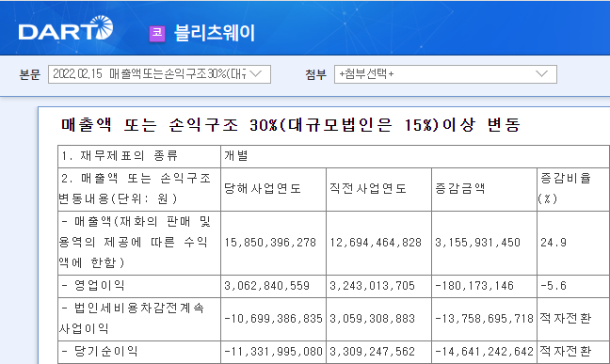Click the 영업이익 row label

139,286
